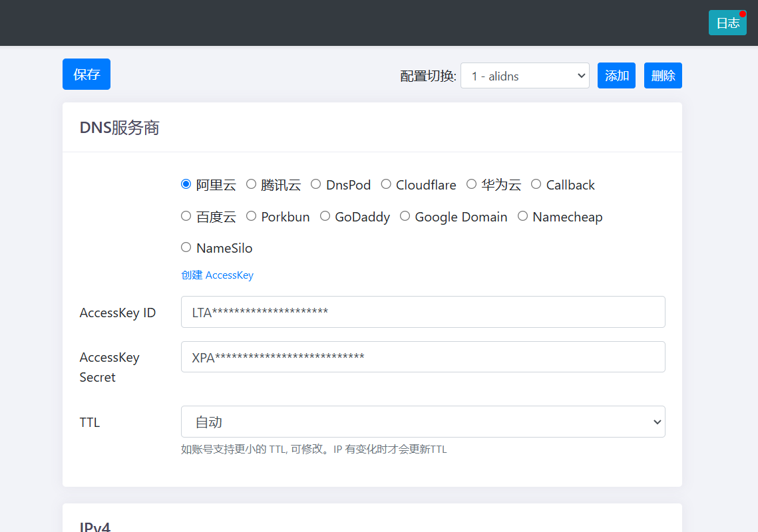Image resolution: width=758 pixels, height=532 pixels.
Task: Choose DnsPod as DNS provider
Action: click(x=316, y=184)
